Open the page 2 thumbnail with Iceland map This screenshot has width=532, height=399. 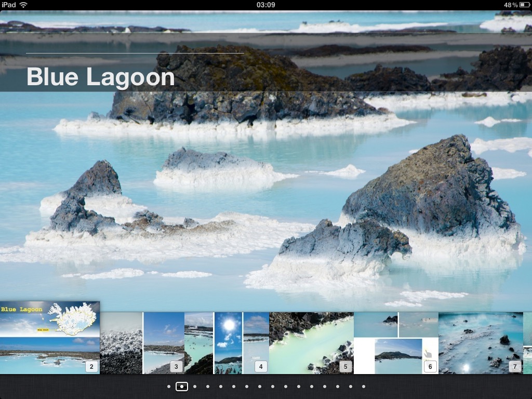coord(50,338)
